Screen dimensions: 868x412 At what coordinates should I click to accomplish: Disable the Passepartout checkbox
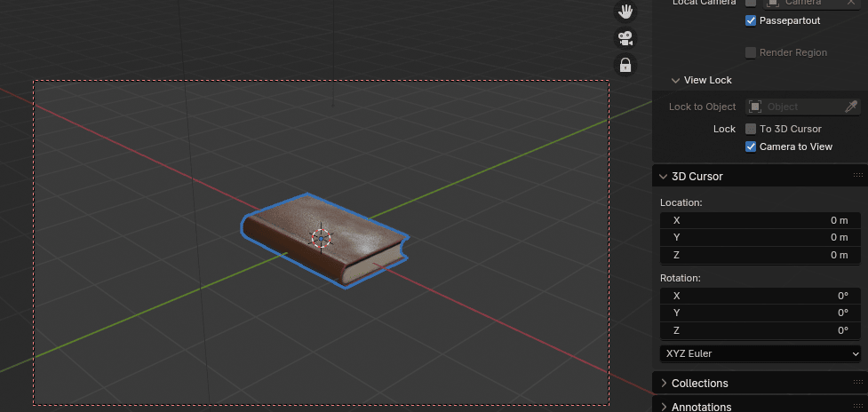[x=751, y=20]
